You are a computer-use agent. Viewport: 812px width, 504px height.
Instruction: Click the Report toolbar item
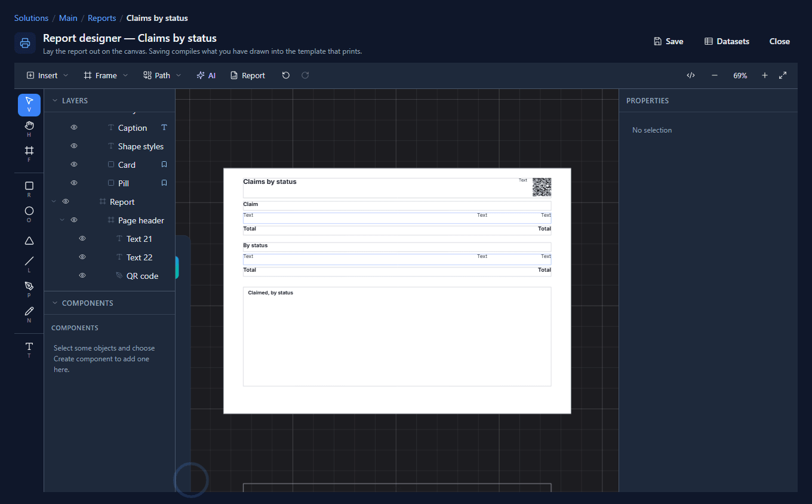click(247, 75)
